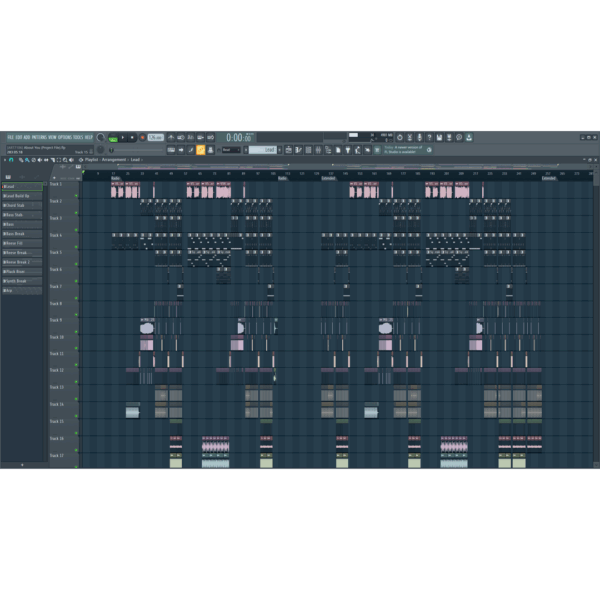Click the project picker document icon

(338, 150)
